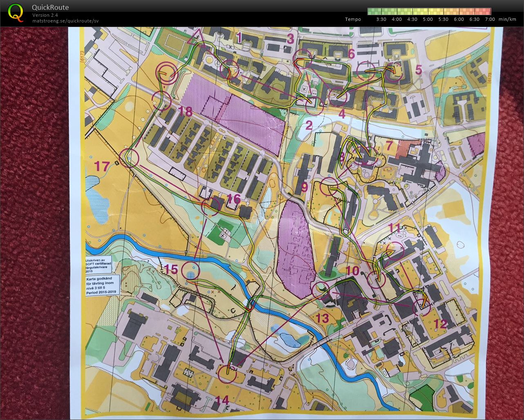Click control number 15 on the map
Viewport: 524px width, 420px height.
[171, 269]
